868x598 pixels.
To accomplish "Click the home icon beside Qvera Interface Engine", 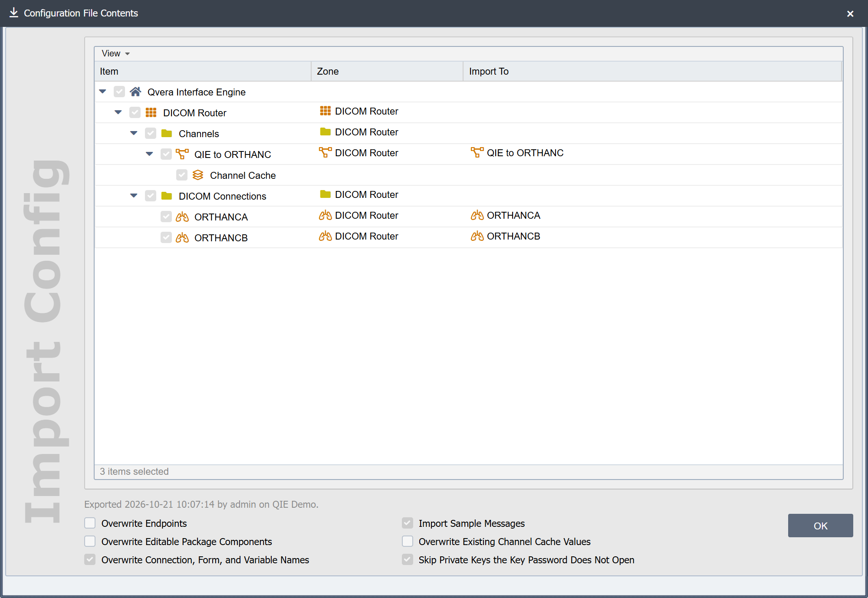I will (135, 92).
